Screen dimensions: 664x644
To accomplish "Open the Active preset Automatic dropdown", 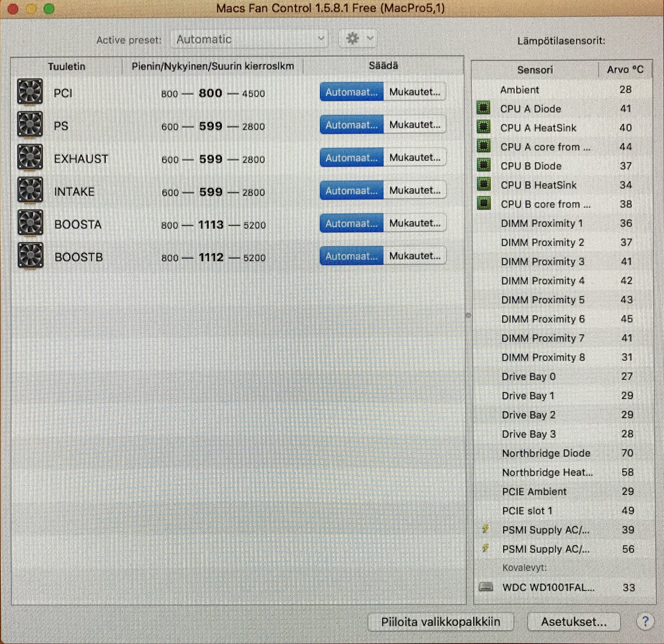I will 250,39.
